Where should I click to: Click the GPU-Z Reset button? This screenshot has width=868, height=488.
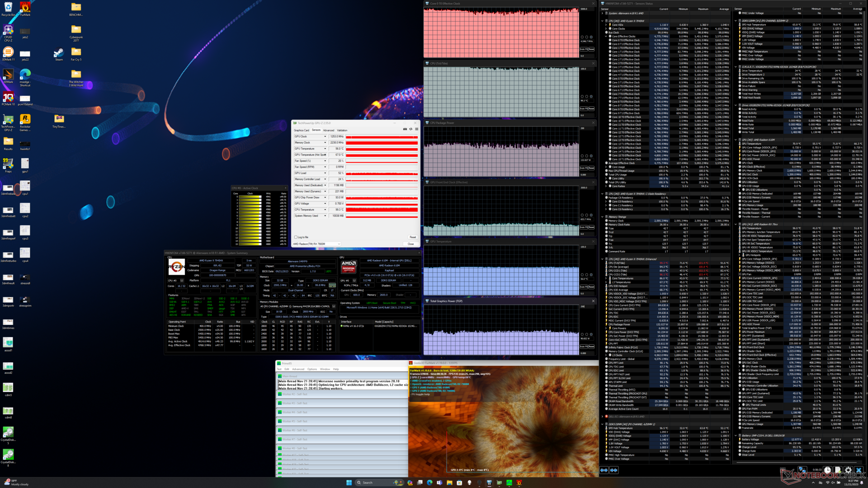click(412, 237)
